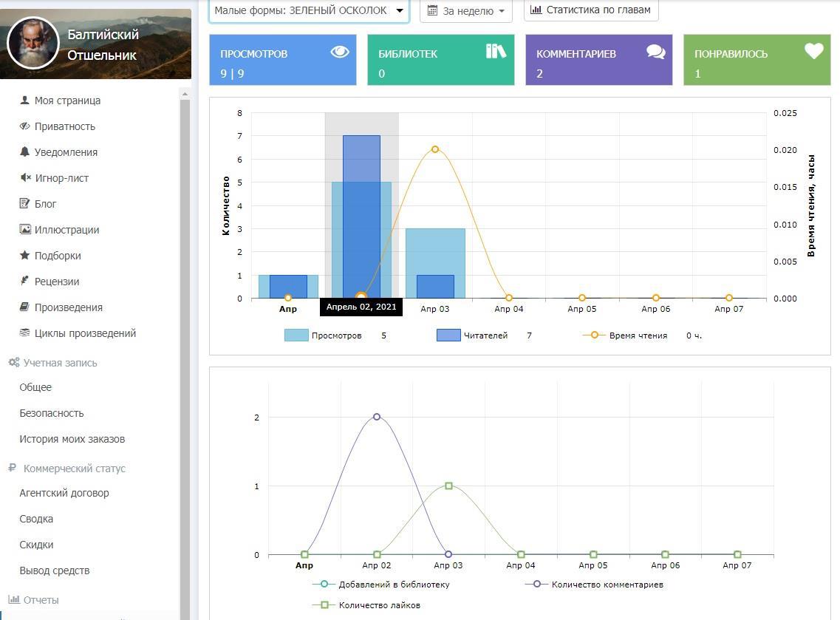Click the muted speaker icon beside Игнор-лист
This screenshot has height=620, width=840.
click(24, 177)
